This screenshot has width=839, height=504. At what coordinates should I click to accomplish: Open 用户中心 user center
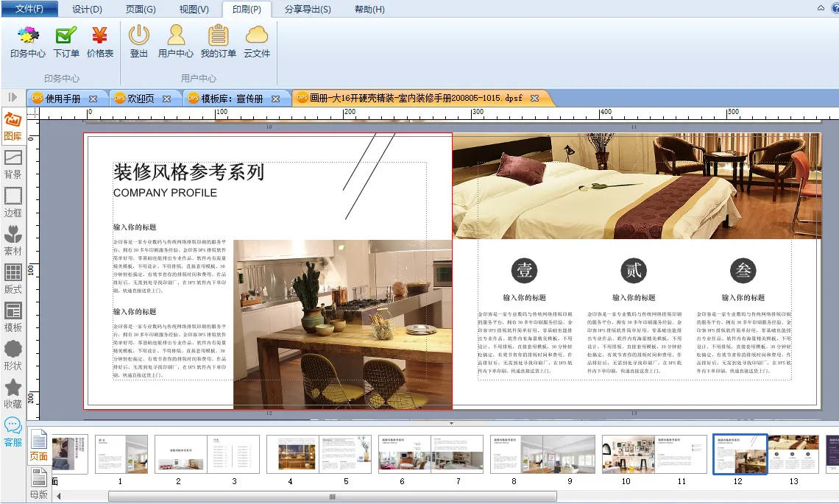point(176,41)
